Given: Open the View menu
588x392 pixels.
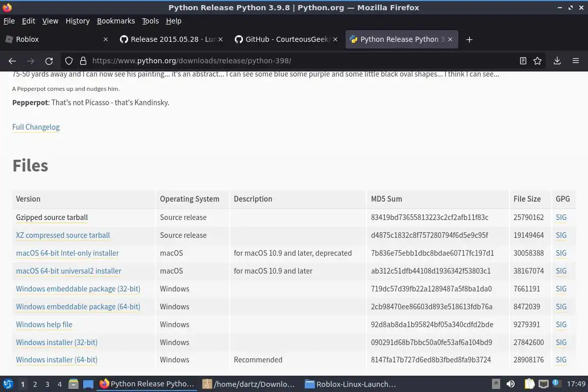Looking at the screenshot, I should [x=50, y=21].
